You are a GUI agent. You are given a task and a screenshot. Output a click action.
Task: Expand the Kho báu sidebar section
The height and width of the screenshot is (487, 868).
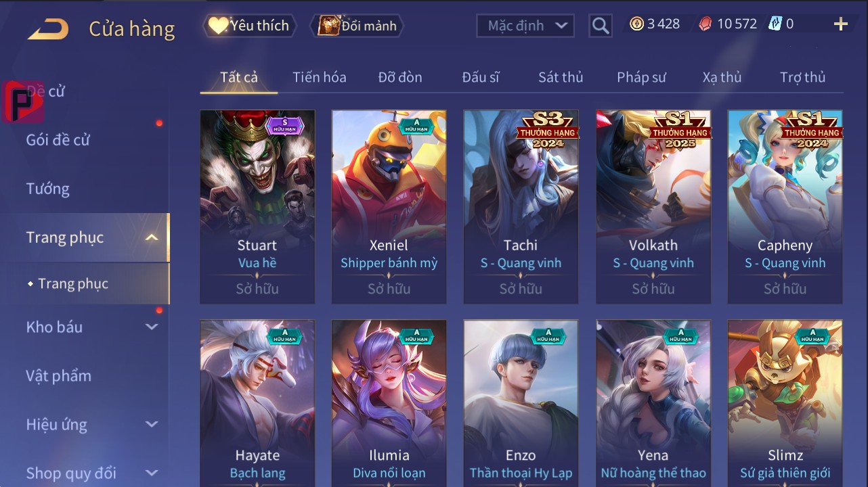152,327
